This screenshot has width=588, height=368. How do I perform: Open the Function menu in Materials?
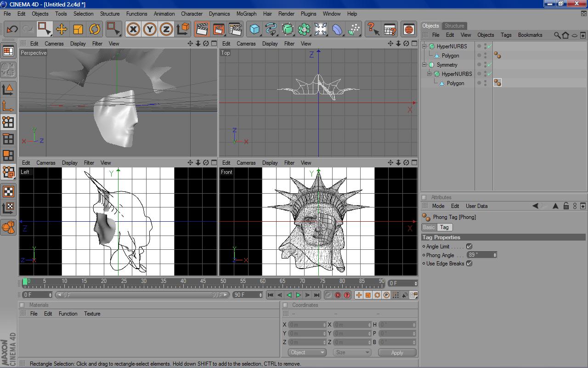point(68,314)
